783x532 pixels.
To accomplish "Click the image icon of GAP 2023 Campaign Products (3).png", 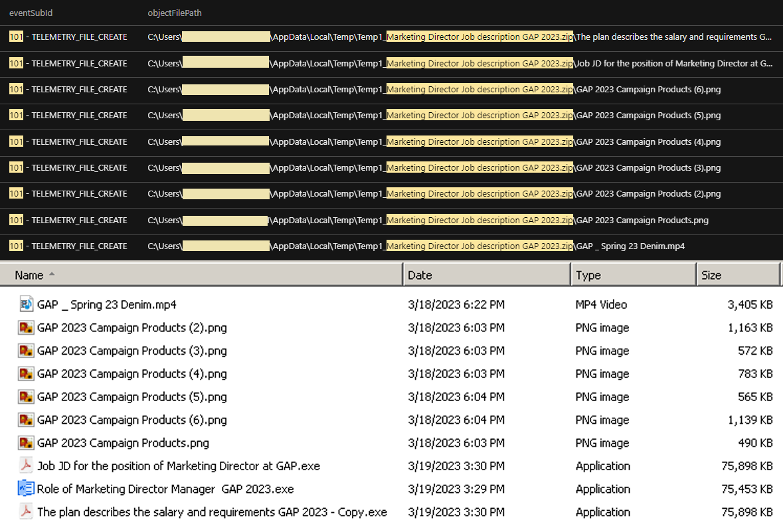I will pyautogui.click(x=26, y=350).
